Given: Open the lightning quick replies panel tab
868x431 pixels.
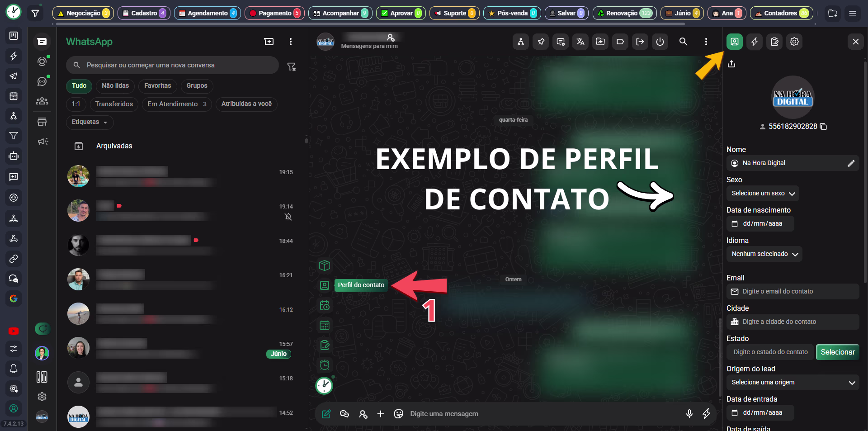Looking at the screenshot, I should 755,42.
